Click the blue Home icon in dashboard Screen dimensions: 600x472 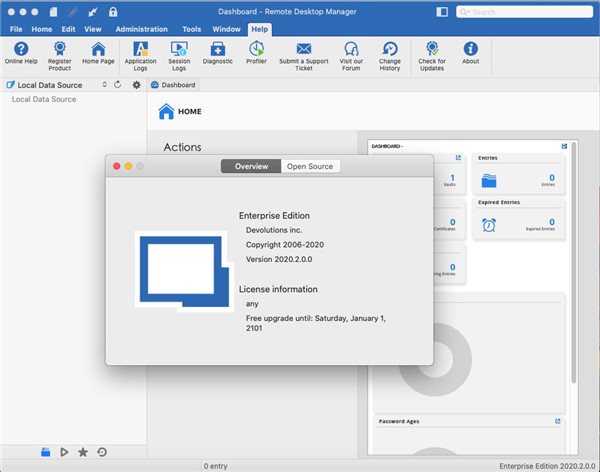[x=166, y=111]
